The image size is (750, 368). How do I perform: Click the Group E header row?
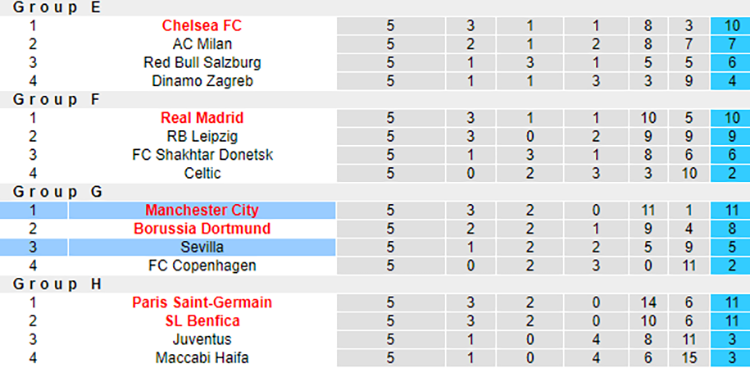pos(375,8)
